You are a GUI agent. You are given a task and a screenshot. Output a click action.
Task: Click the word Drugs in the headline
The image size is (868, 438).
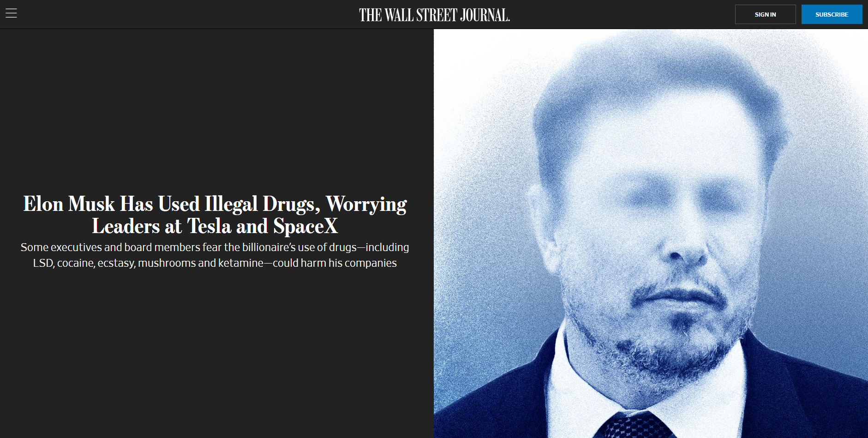[291, 204]
